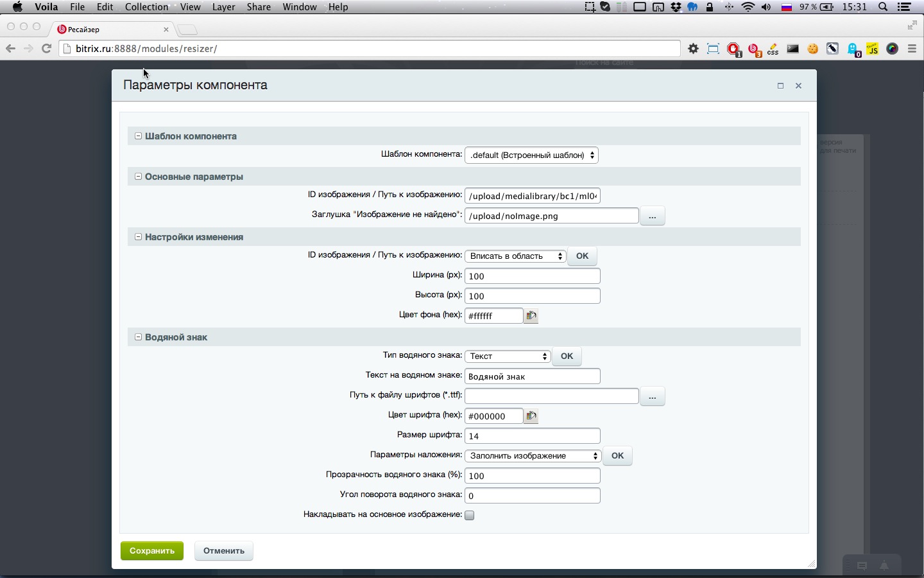The width and height of the screenshot is (924, 578).
Task: Click the green 'Сохранить' button
Action: (x=152, y=551)
